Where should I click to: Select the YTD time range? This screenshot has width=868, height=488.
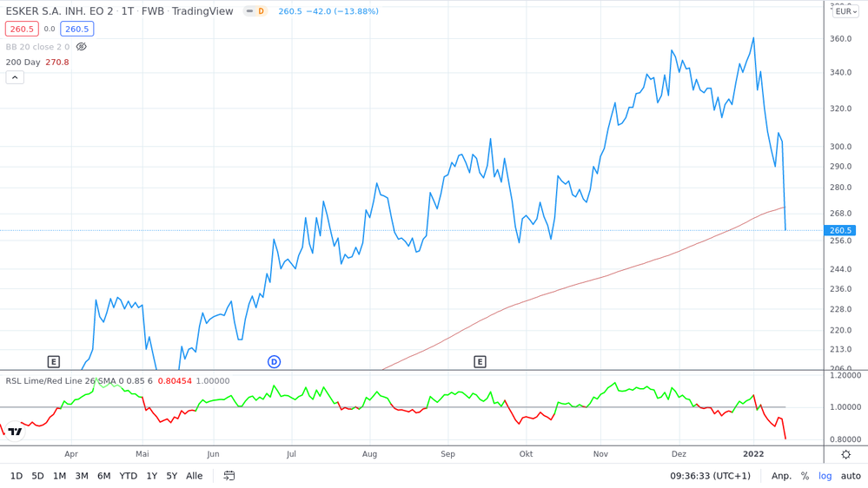tap(128, 476)
